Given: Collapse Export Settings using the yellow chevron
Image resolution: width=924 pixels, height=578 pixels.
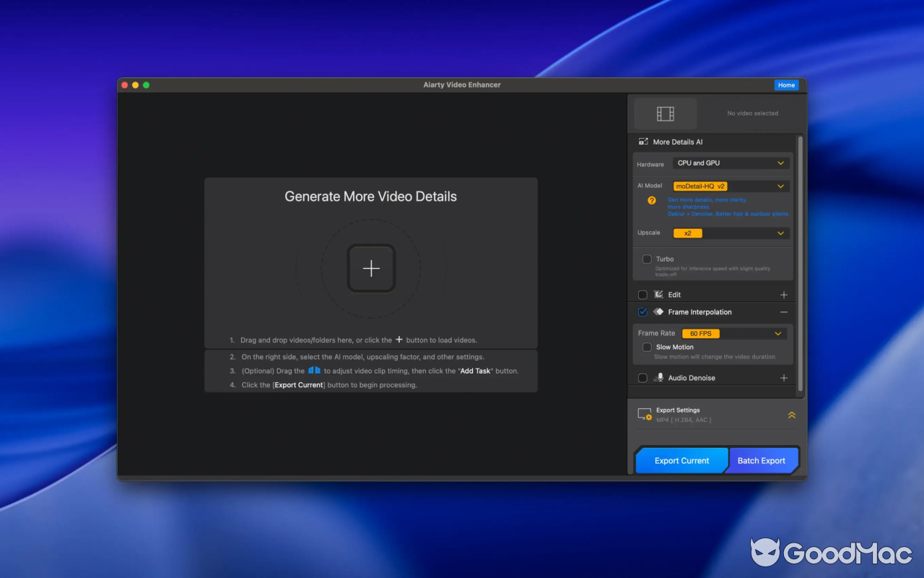Looking at the screenshot, I should click(x=791, y=414).
